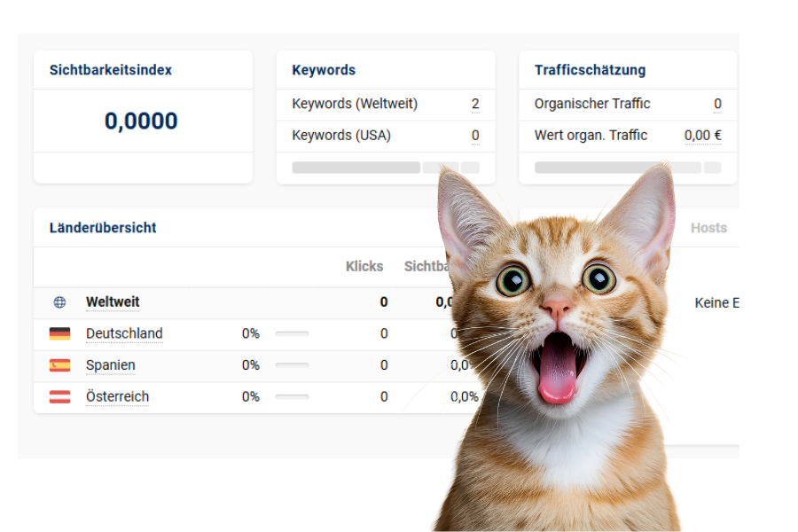Click the Sichtbarkeitsindex value 0,0000
Image resolution: width=798 pixels, height=532 pixels.
click(141, 121)
